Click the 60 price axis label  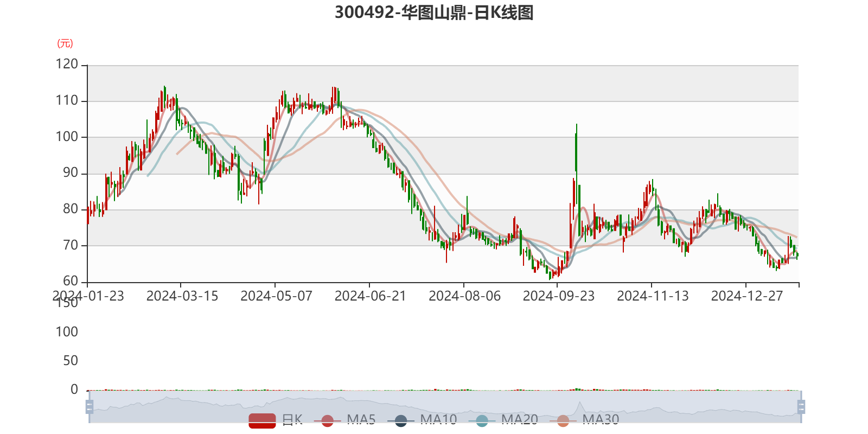(71, 282)
